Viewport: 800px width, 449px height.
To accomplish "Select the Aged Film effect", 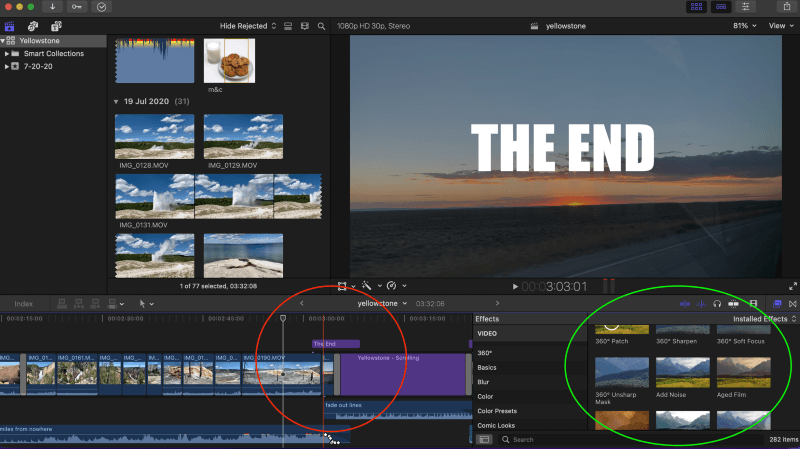I will 743,372.
